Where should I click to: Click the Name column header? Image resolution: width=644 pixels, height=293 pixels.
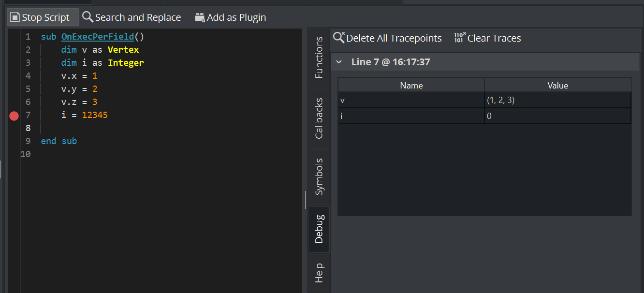411,85
